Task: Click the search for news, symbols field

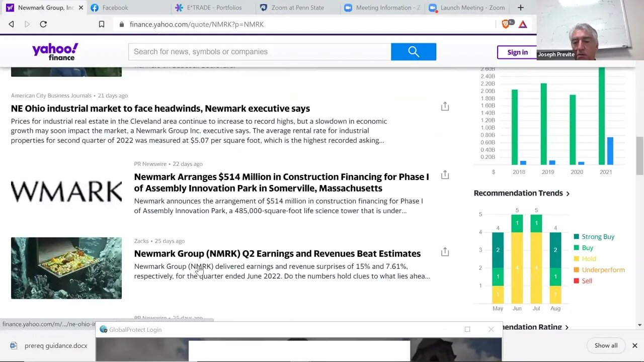Action: tap(260, 52)
